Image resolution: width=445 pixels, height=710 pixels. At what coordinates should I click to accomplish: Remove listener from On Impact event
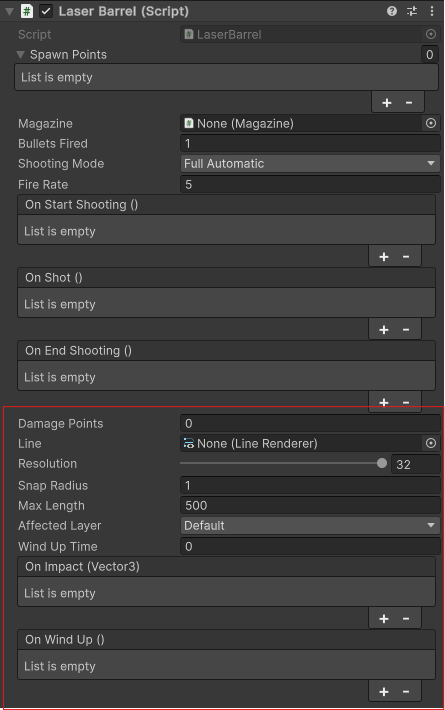pyautogui.click(x=406, y=619)
